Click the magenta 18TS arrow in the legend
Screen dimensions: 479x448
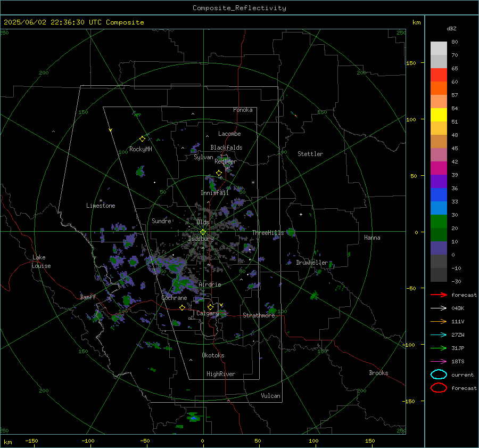(x=439, y=362)
